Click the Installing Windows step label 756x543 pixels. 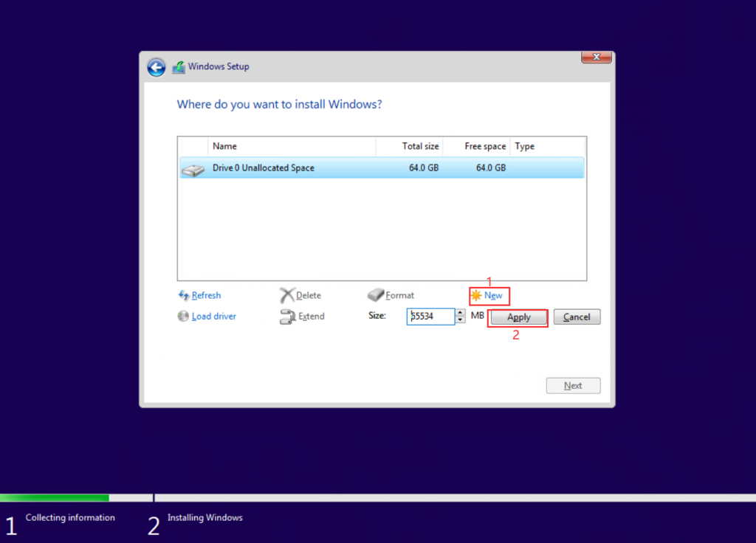[x=205, y=517]
